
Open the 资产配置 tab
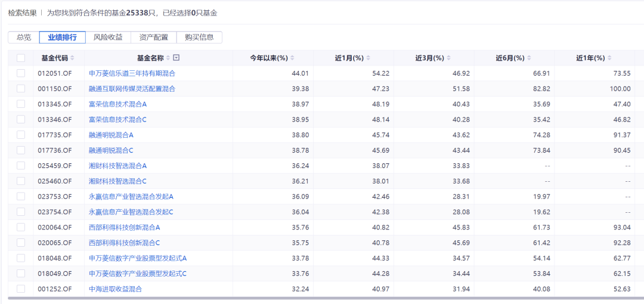click(x=154, y=37)
